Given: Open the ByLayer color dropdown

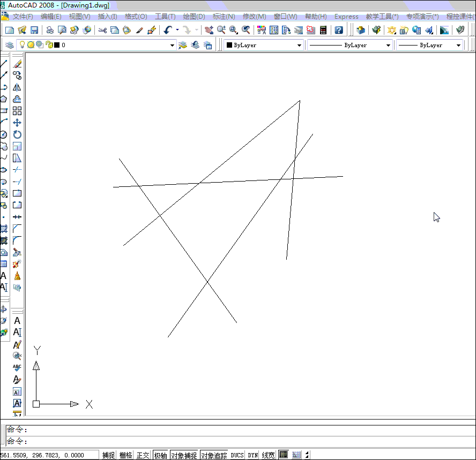Looking at the screenshot, I should [299, 45].
